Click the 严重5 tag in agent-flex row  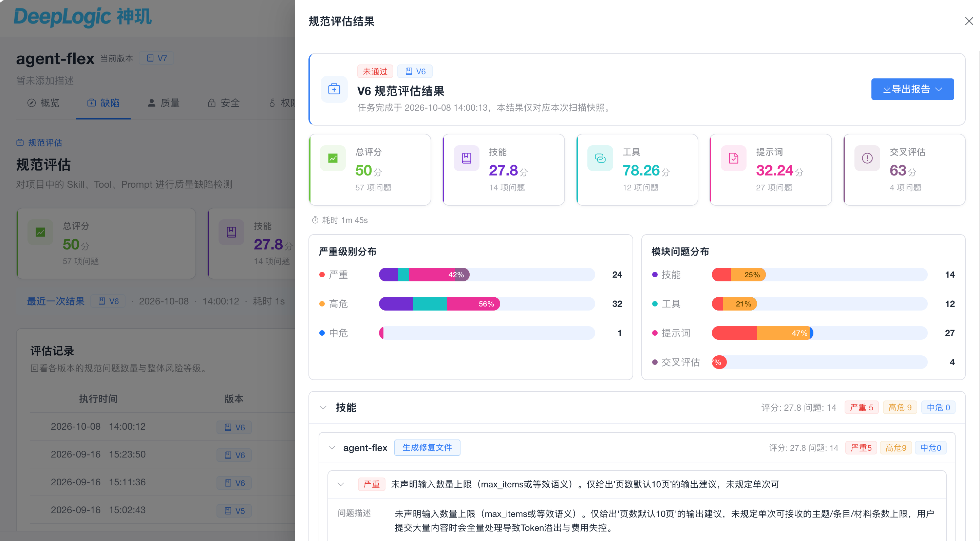861,448
